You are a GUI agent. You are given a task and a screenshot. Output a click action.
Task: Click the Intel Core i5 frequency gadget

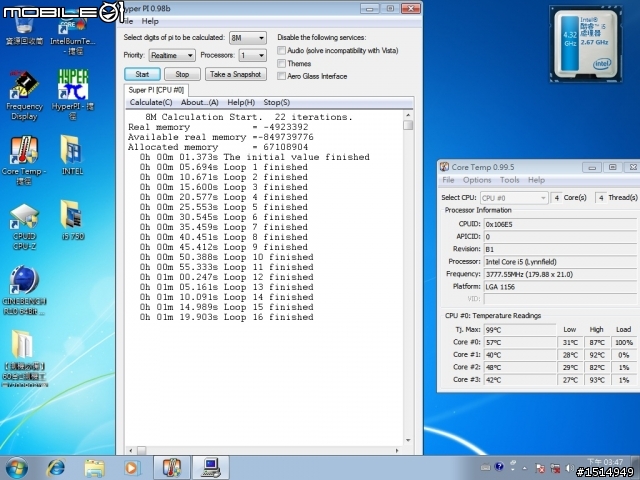tap(586, 44)
